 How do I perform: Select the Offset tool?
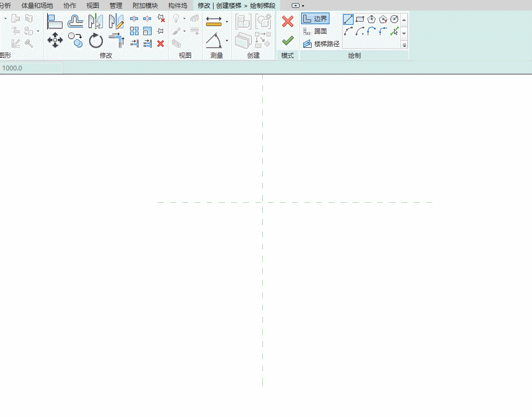pos(76,22)
